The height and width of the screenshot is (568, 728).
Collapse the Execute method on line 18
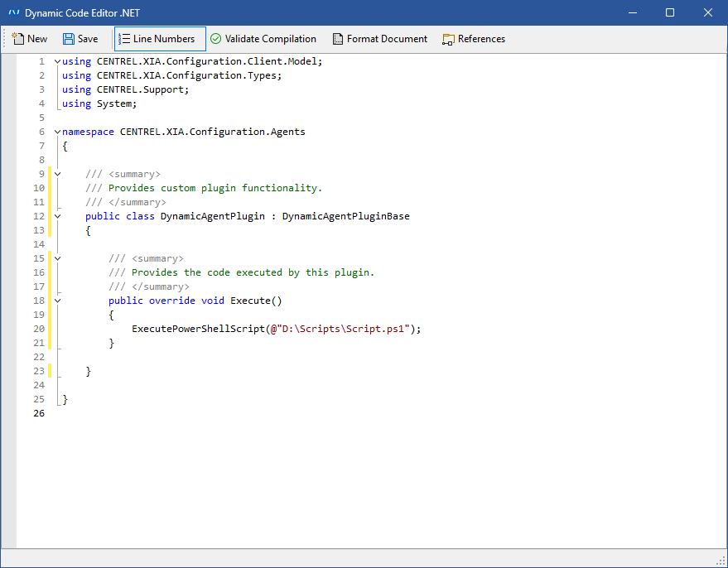57,301
